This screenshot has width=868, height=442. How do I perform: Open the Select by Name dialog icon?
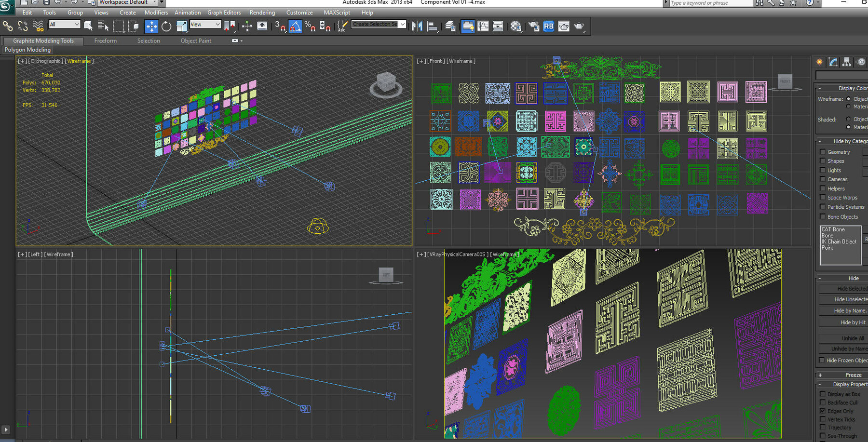[x=103, y=26]
